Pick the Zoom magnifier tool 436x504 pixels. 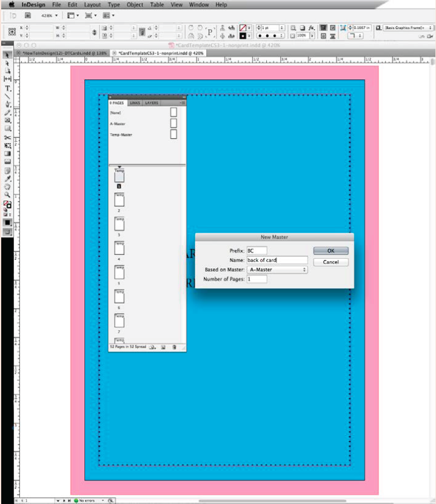point(8,194)
